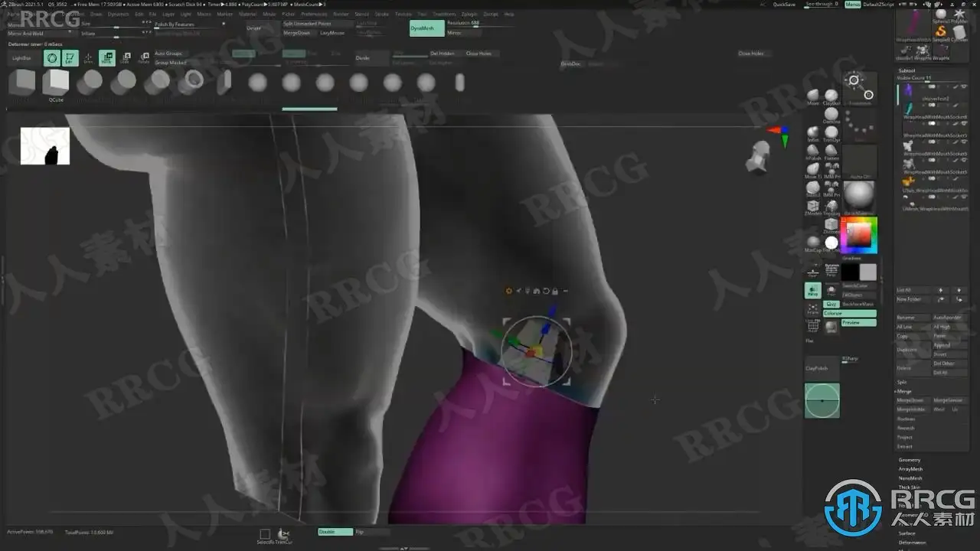Image resolution: width=980 pixels, height=551 pixels.
Task: Toggle the BackfaceMask option
Action: [858, 304]
